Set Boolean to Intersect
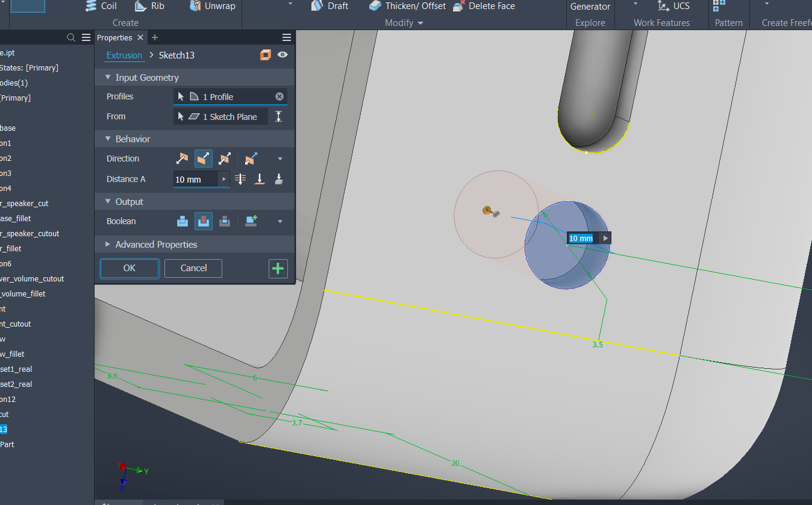The image size is (812, 505). pos(225,221)
